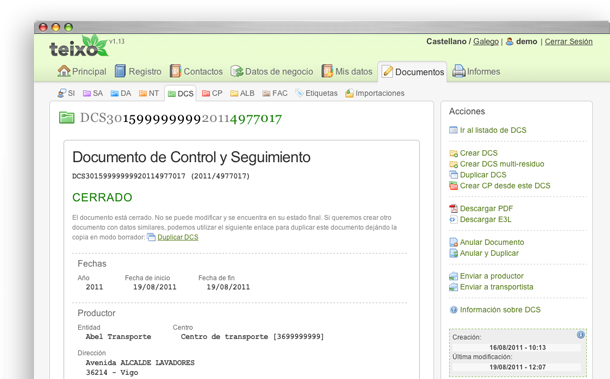
Task: Click the Año value 2011
Action: click(94, 287)
